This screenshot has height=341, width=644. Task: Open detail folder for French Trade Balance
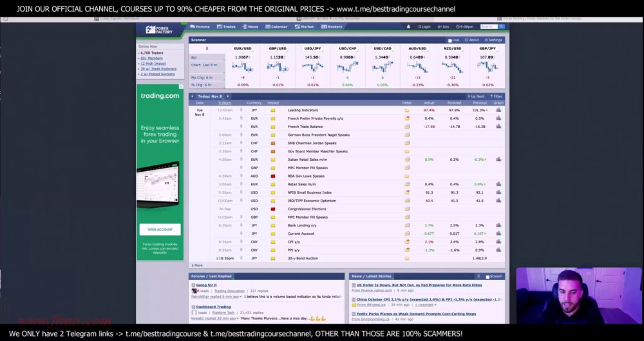(x=407, y=127)
